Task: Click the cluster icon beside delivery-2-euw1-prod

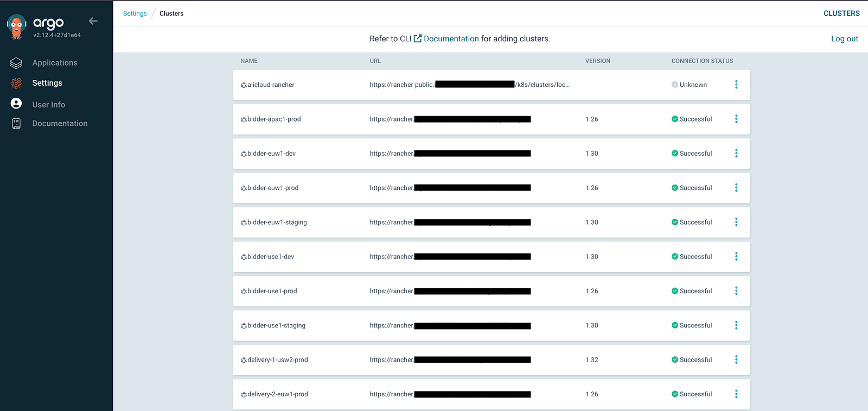Action: [243, 394]
